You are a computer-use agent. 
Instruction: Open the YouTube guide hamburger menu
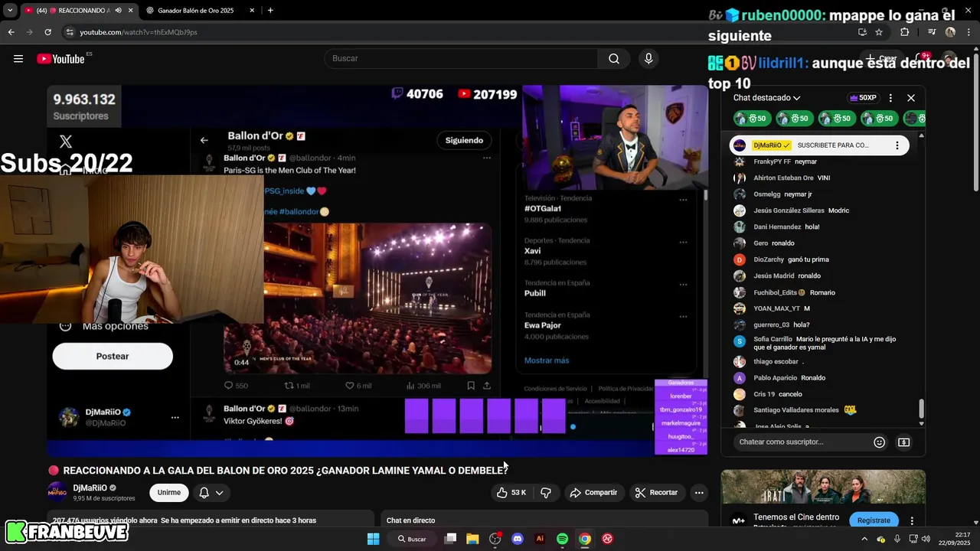(x=18, y=59)
